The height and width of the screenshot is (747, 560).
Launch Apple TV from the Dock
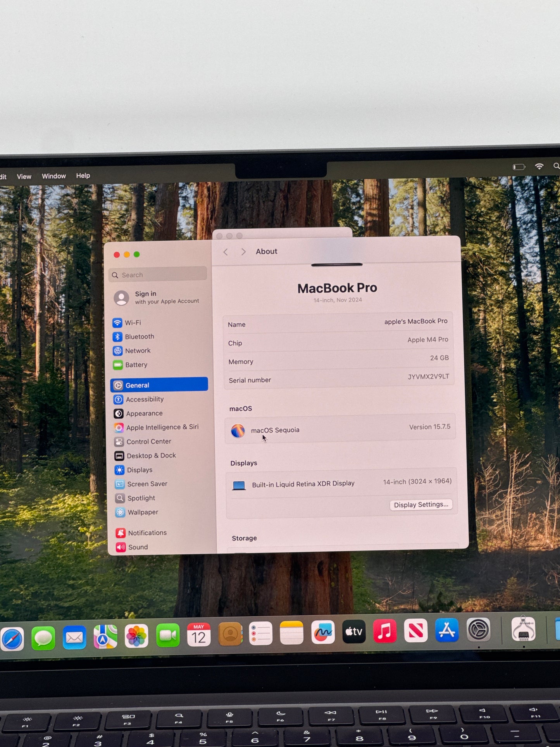pos(354,631)
